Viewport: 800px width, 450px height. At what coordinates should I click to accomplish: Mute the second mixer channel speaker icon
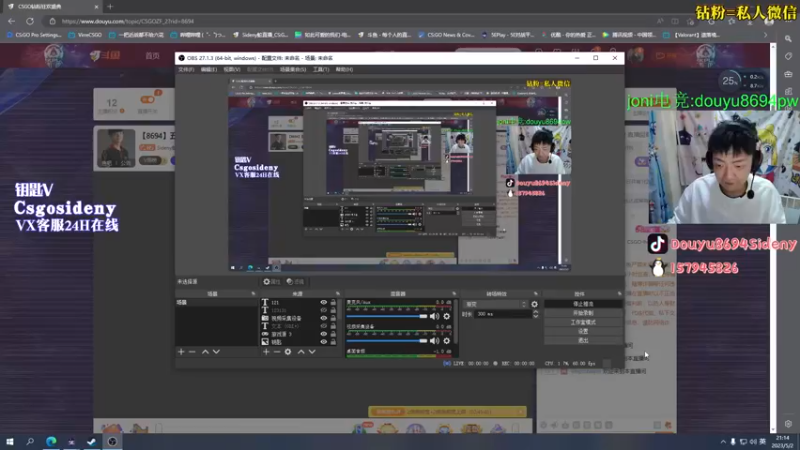point(434,341)
